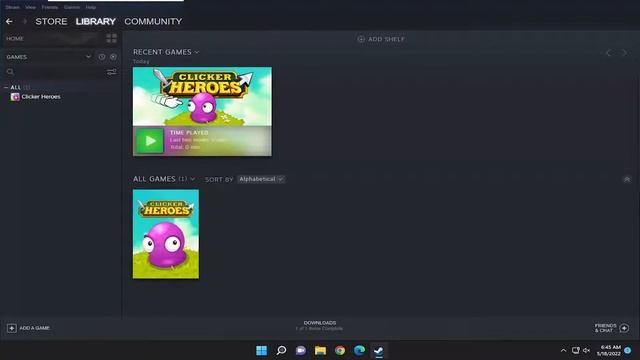Click Add a Game label
Viewport: 640px width, 360px height.
point(35,328)
